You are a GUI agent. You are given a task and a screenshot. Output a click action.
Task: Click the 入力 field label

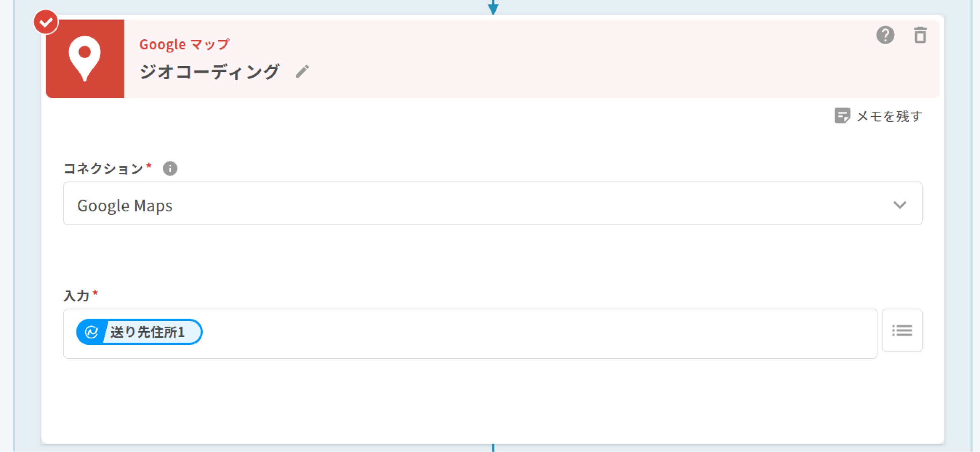click(77, 296)
